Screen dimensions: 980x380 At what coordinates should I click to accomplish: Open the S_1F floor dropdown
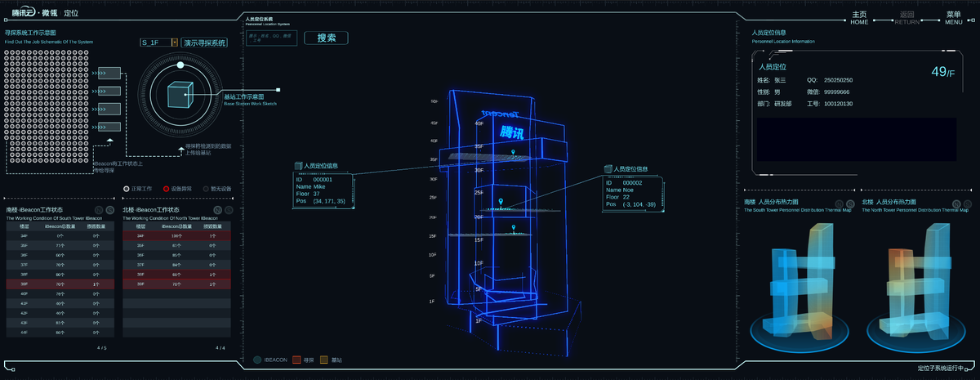point(158,42)
